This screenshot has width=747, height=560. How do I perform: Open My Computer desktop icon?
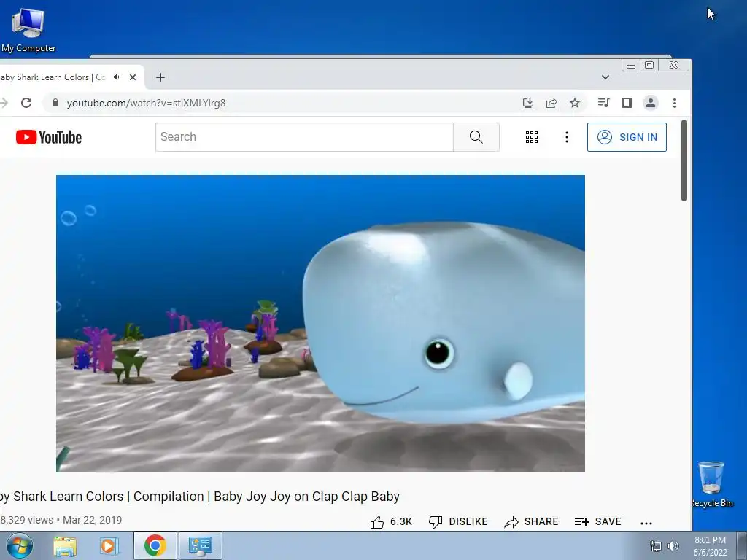pyautogui.click(x=28, y=31)
